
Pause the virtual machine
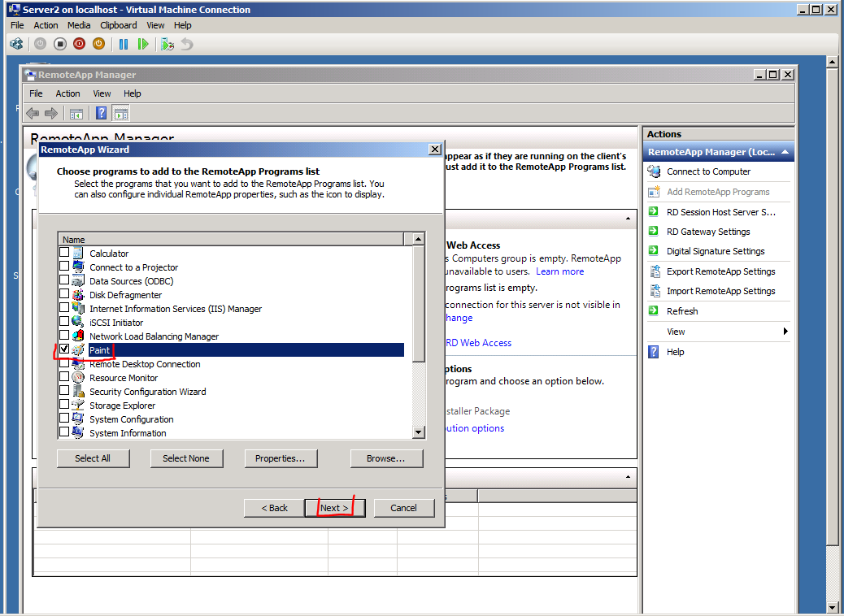coord(124,44)
